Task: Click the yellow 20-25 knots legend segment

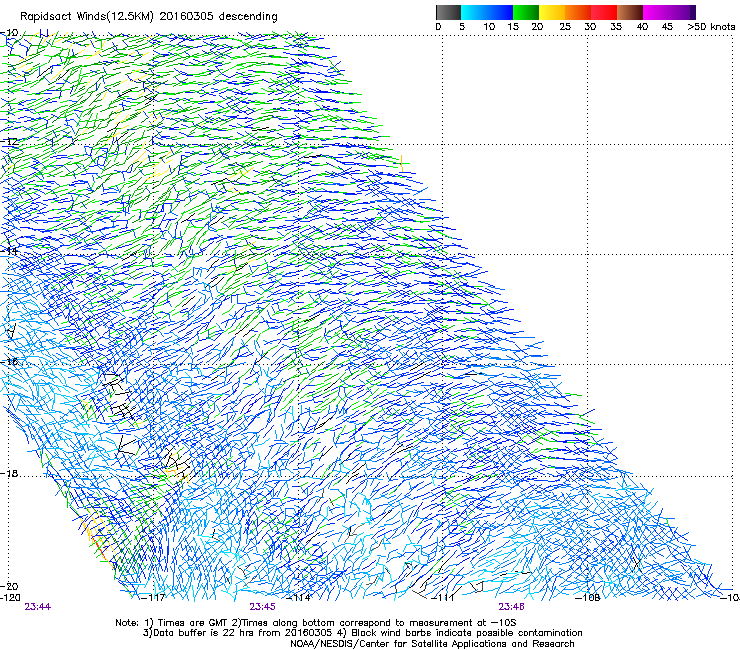Action: 552,12
